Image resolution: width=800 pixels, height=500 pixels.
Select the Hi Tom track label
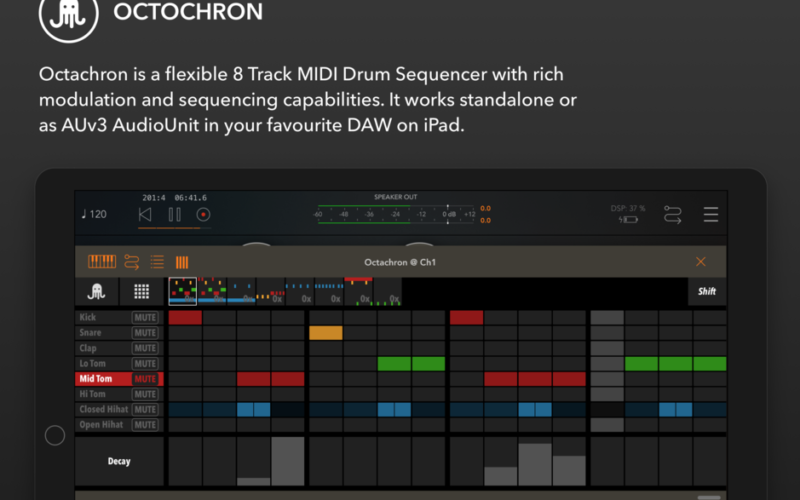point(92,394)
